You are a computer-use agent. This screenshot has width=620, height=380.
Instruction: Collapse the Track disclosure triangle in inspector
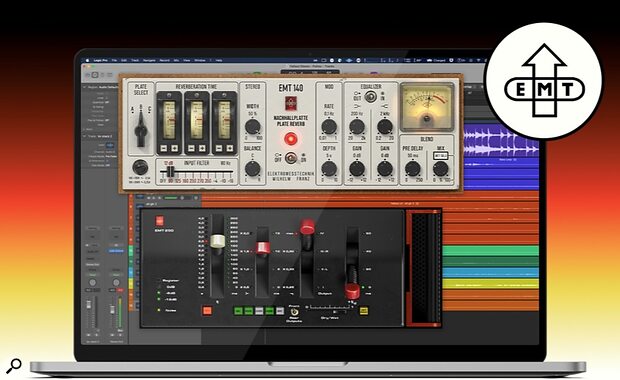coord(84,136)
